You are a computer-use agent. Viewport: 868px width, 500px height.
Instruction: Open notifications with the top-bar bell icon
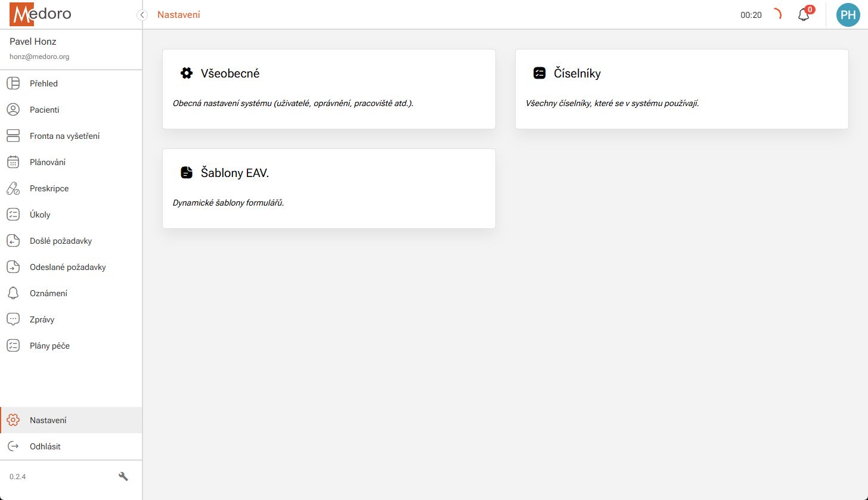click(803, 15)
